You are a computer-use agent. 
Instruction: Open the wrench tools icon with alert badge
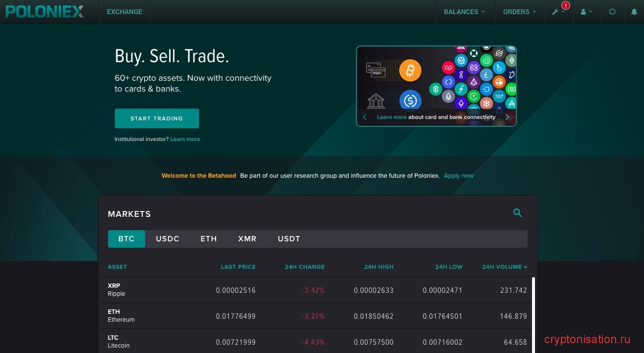(557, 11)
